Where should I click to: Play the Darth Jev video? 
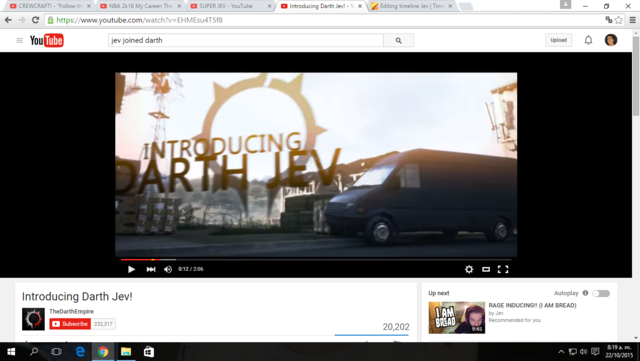[x=131, y=269]
